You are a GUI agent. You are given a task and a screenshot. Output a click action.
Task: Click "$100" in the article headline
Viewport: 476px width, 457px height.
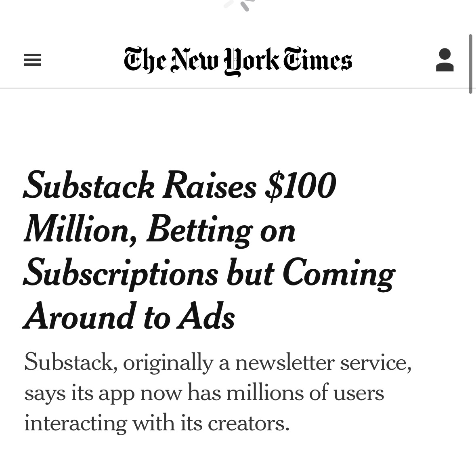tap(300, 186)
